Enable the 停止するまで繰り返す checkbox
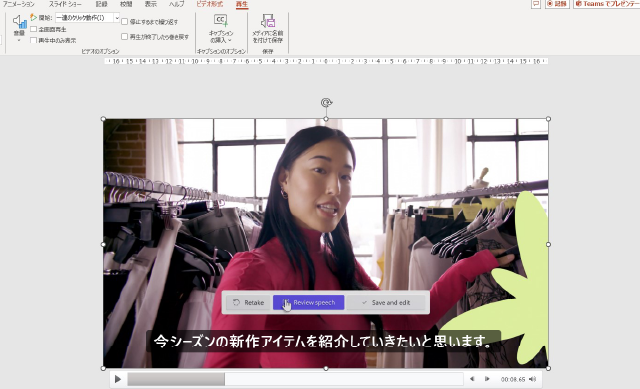This screenshot has width=640, height=389. click(125, 22)
